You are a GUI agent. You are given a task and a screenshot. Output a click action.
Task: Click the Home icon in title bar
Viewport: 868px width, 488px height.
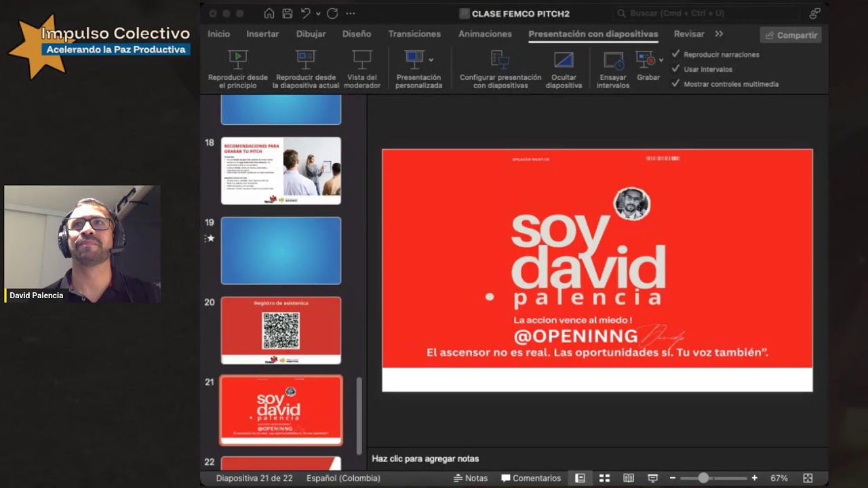coord(269,13)
